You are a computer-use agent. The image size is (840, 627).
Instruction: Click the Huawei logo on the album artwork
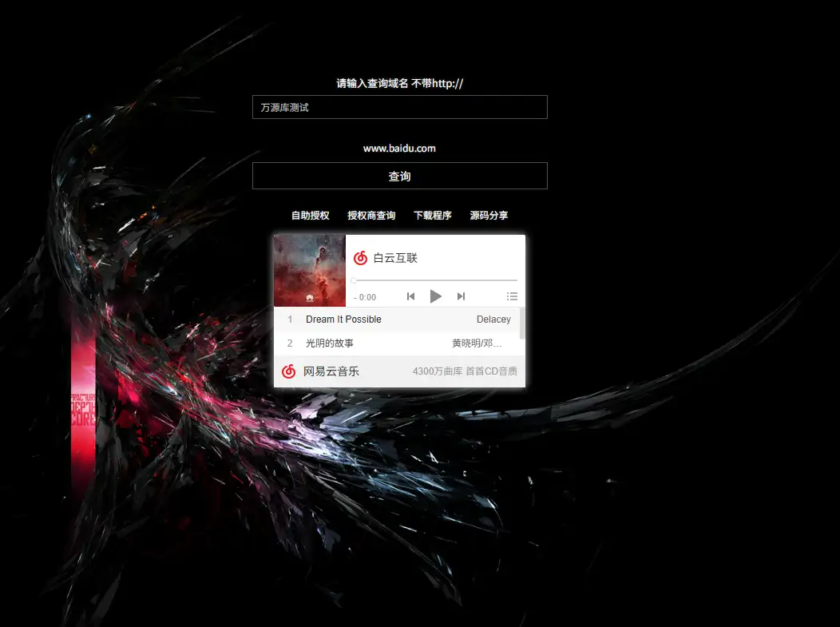click(x=309, y=296)
